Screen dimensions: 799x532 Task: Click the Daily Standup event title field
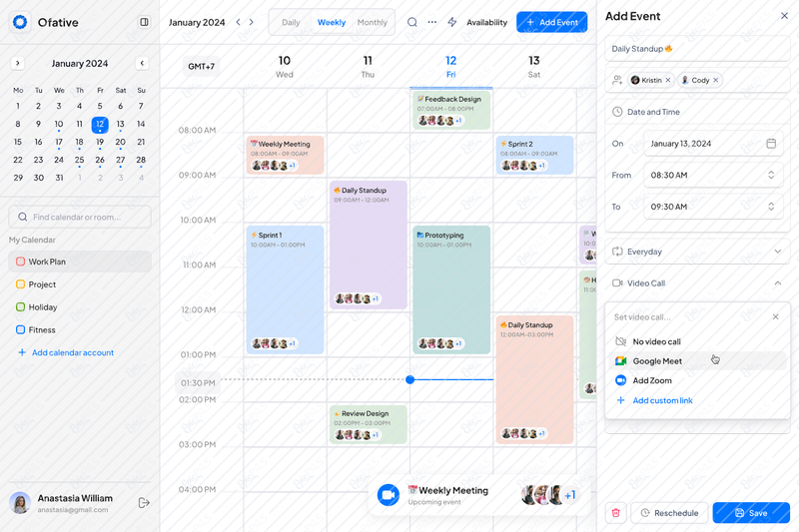pos(697,49)
